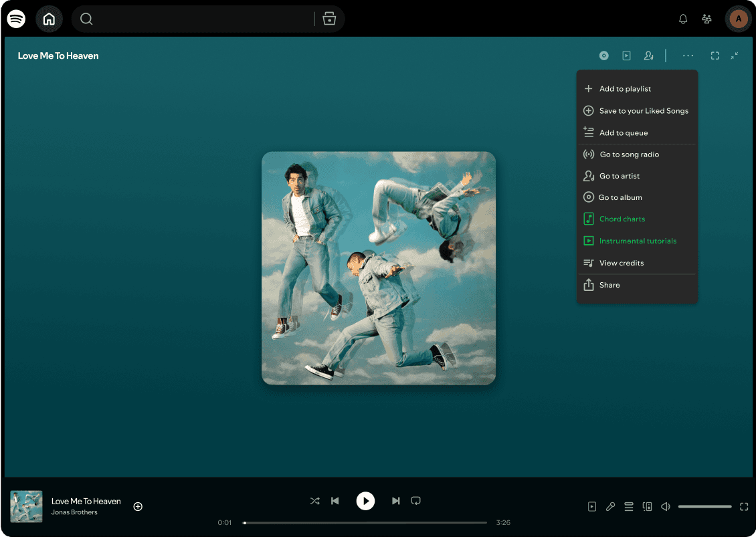Go to Home via house icon
Image resolution: width=756 pixels, height=537 pixels.
click(x=50, y=19)
